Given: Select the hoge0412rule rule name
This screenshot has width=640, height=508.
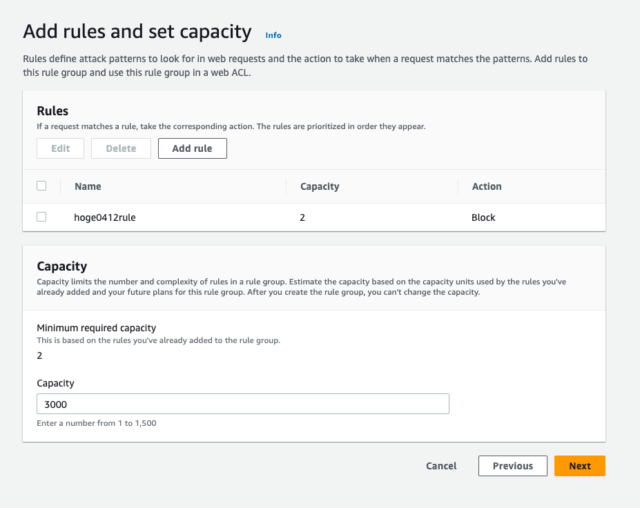Looking at the screenshot, I should (x=105, y=217).
